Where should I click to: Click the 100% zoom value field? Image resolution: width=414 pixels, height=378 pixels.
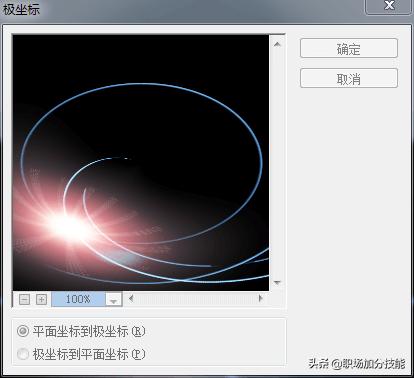[78, 299]
